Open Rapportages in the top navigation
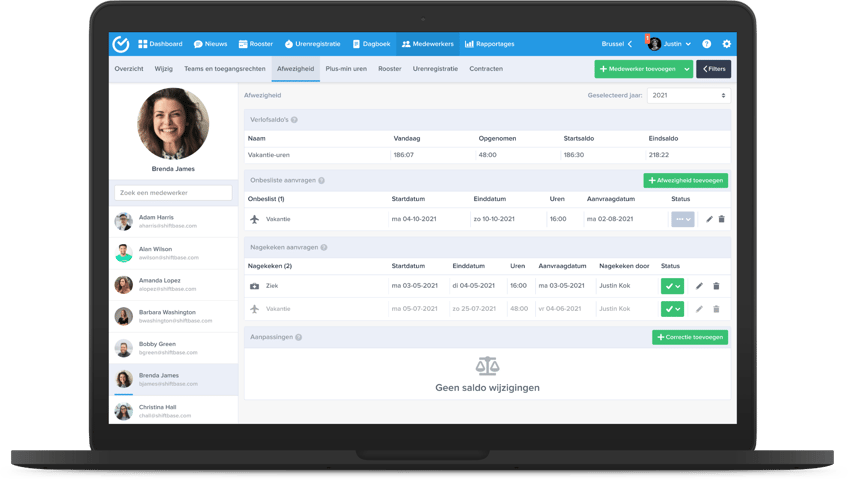 [x=489, y=44]
